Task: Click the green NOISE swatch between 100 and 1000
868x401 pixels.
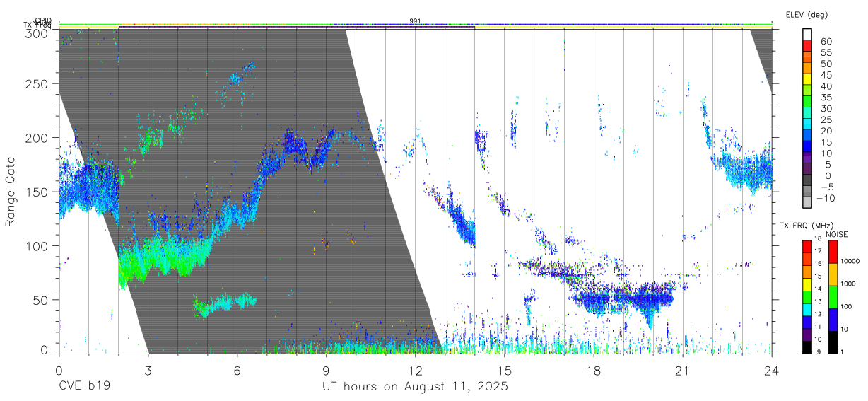Action: (833, 296)
